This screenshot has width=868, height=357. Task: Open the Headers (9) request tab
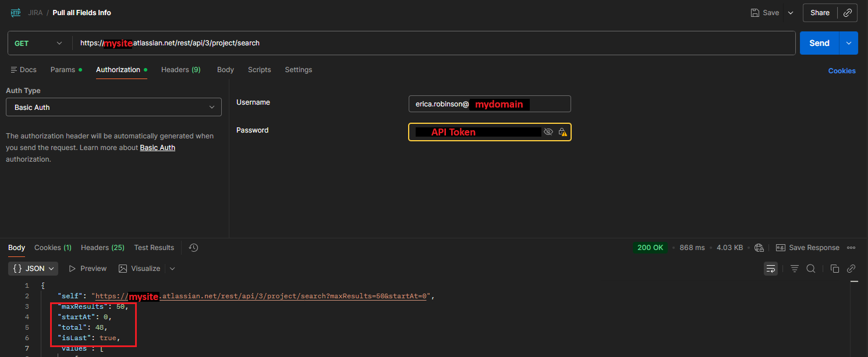(181, 70)
